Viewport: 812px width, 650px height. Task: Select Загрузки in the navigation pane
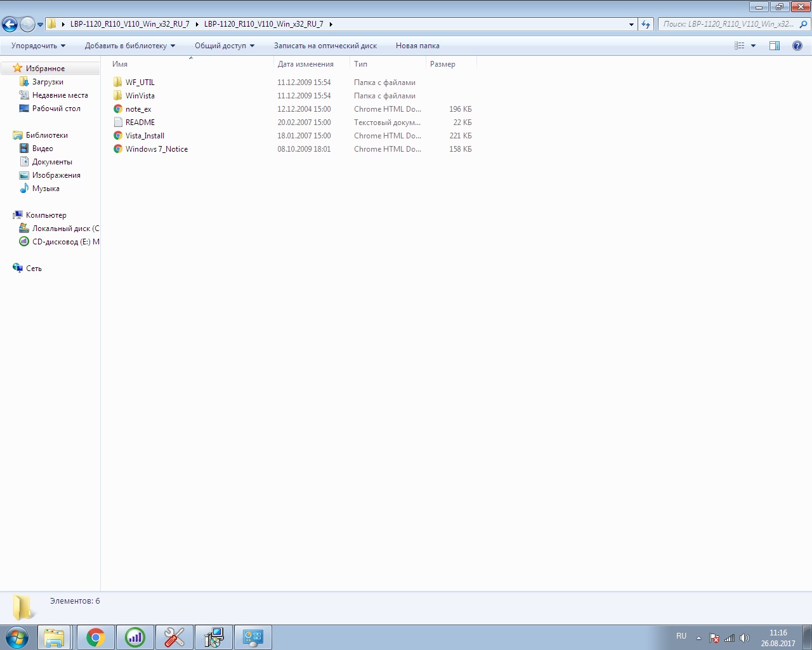click(x=48, y=82)
